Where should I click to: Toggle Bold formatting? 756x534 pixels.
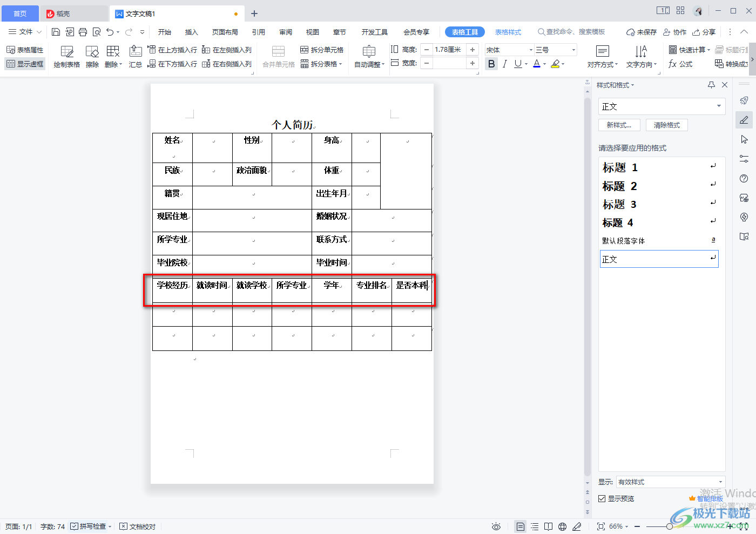pos(491,64)
